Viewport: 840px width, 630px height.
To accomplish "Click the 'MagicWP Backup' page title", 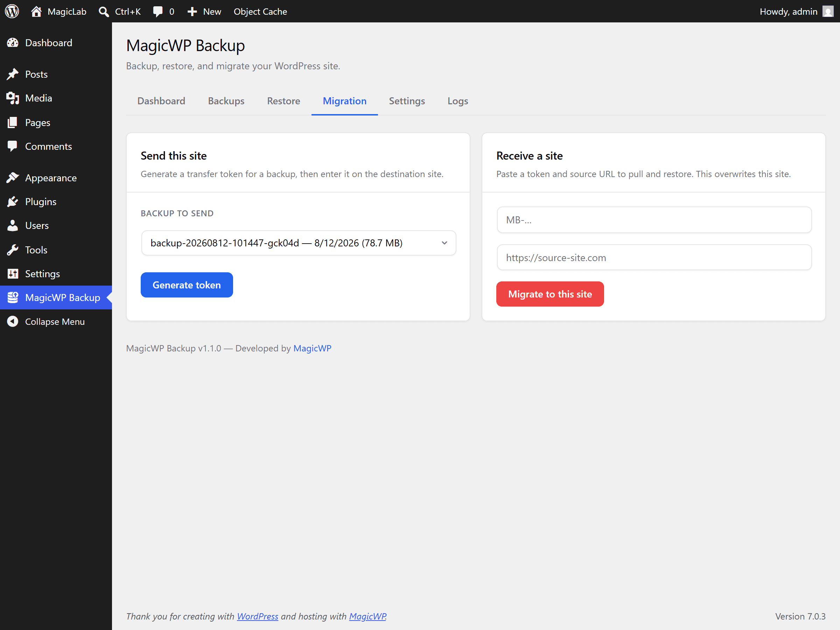I will coord(185,45).
